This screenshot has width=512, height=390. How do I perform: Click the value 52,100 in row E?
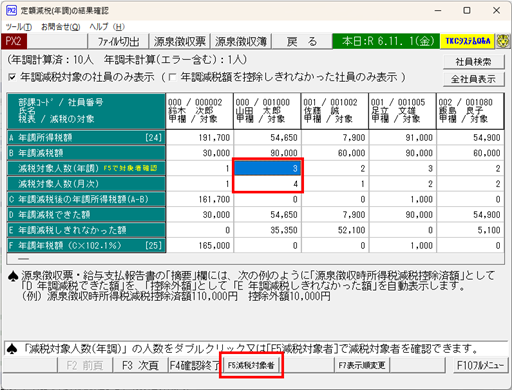[x=352, y=230]
